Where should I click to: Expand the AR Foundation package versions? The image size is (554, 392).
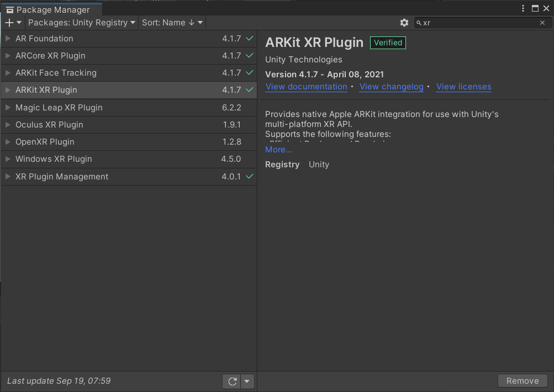point(8,39)
